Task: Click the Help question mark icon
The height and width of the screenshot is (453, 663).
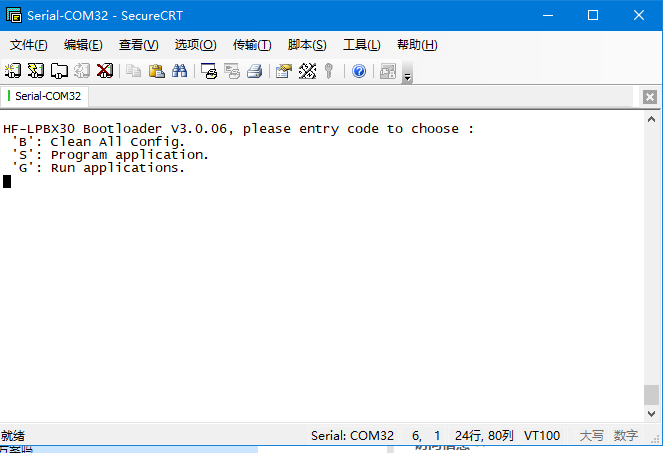Action: pyautogui.click(x=358, y=71)
